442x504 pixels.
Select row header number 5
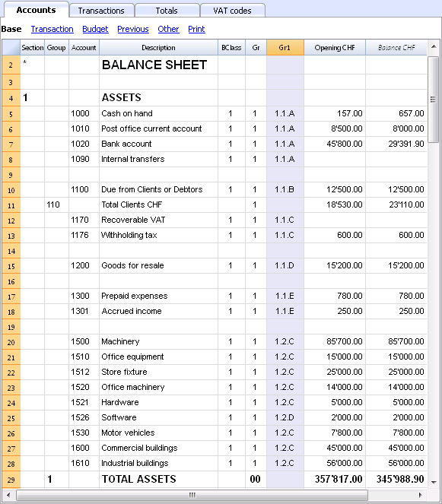(x=11, y=114)
